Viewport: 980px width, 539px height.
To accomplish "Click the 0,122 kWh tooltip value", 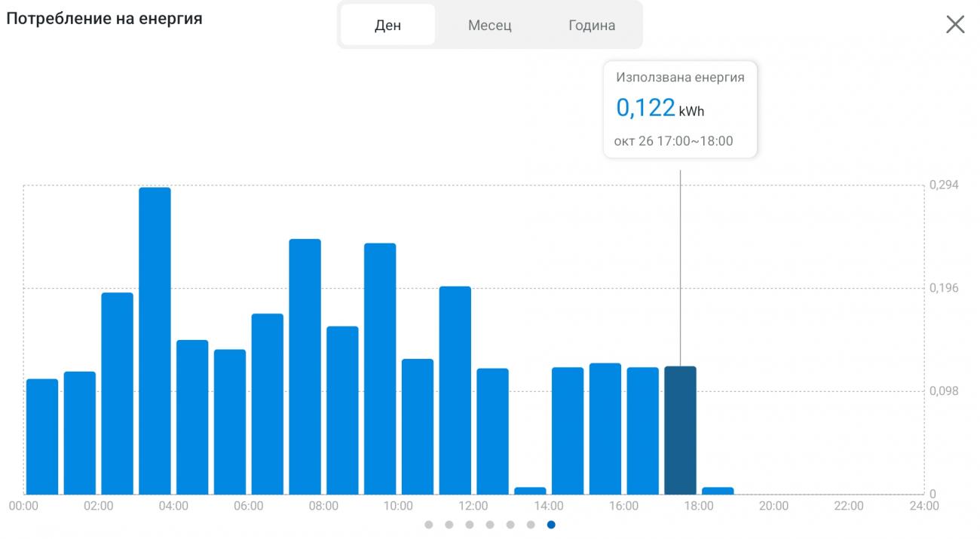I will click(x=645, y=108).
